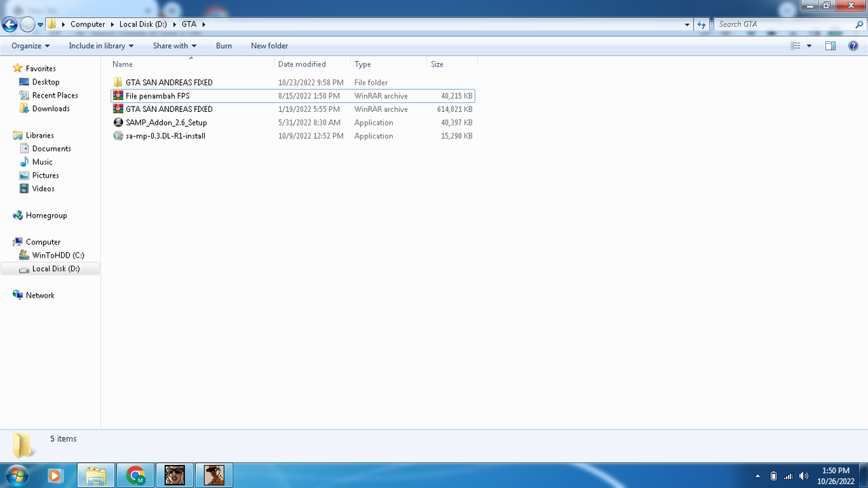This screenshot has height=488, width=868.
Task: Click the New folder button
Action: click(269, 46)
